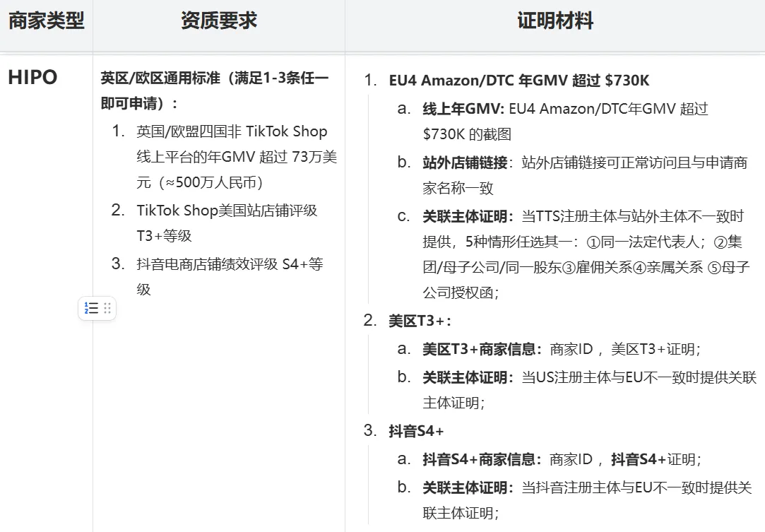This screenshot has width=765, height=532.
Task: Click the drag handle dots icon
Action: (x=107, y=308)
